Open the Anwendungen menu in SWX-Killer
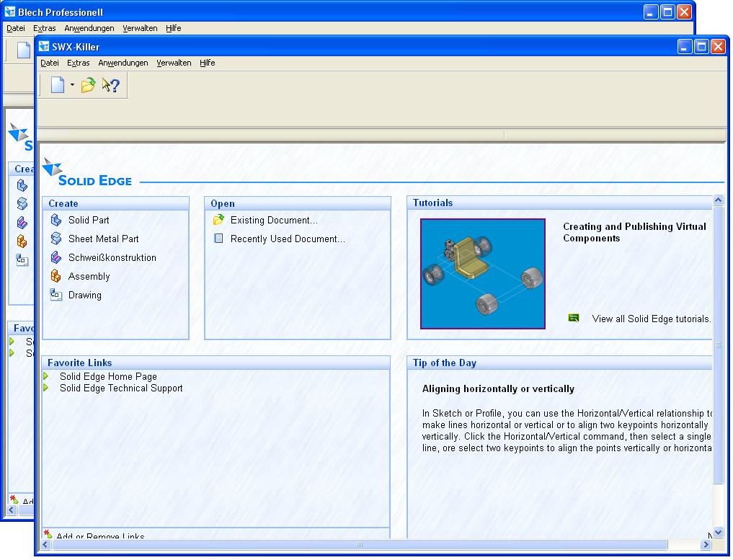Screen dimensions: 733x560 123,63
